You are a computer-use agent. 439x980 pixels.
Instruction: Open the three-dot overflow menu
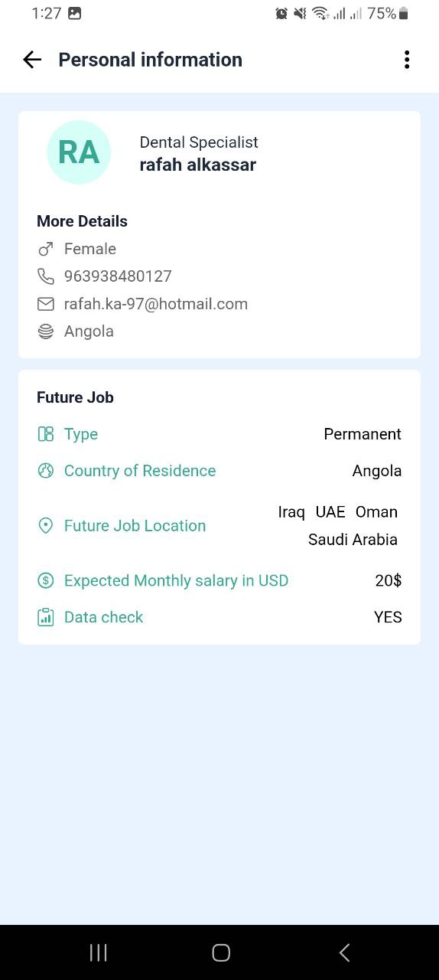click(x=407, y=60)
